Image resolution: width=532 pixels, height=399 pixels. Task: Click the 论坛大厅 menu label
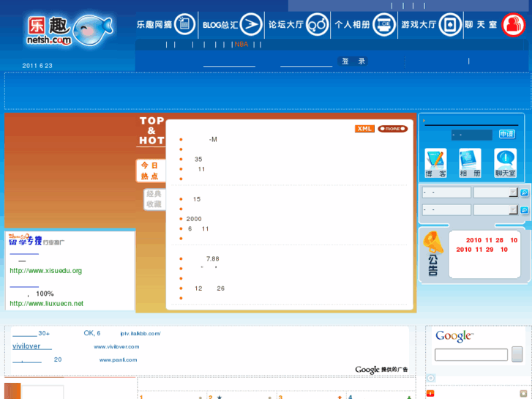(x=286, y=24)
